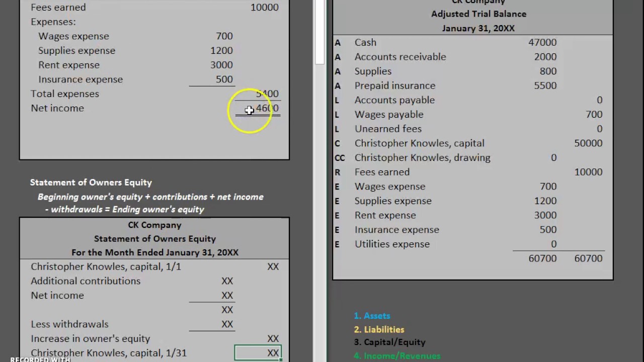The width and height of the screenshot is (644, 362).
Task: Select the Statement of Owners Equity heading
Action: [91, 183]
